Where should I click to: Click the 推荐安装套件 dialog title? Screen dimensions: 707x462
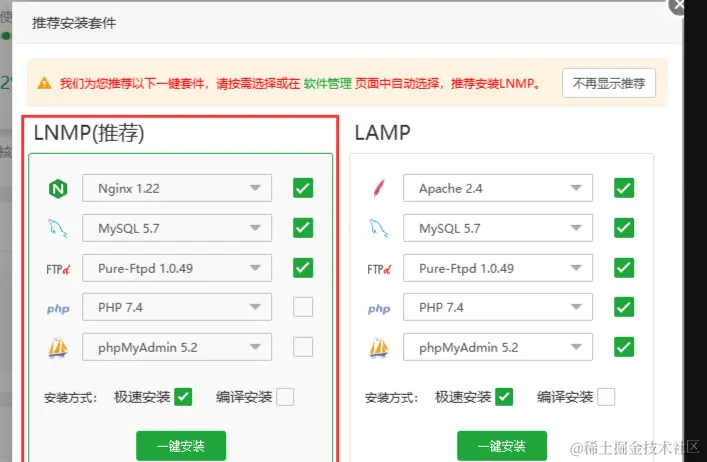point(74,23)
